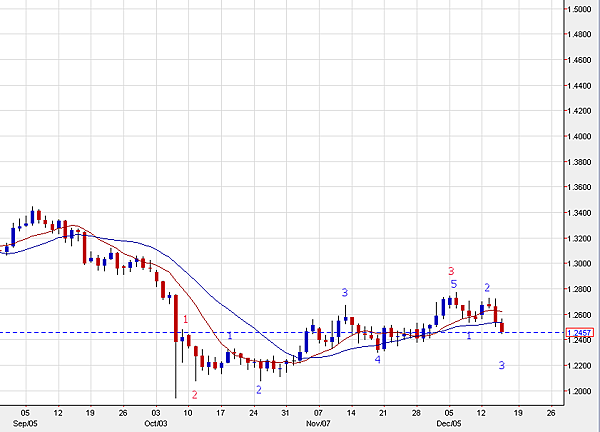Click the 1.2800 price level label

(579, 289)
